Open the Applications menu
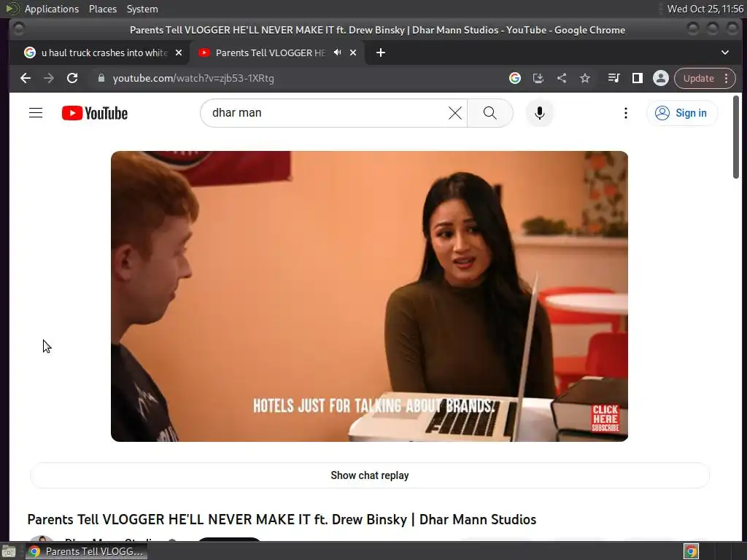Image resolution: width=747 pixels, height=560 pixels. coord(52,9)
